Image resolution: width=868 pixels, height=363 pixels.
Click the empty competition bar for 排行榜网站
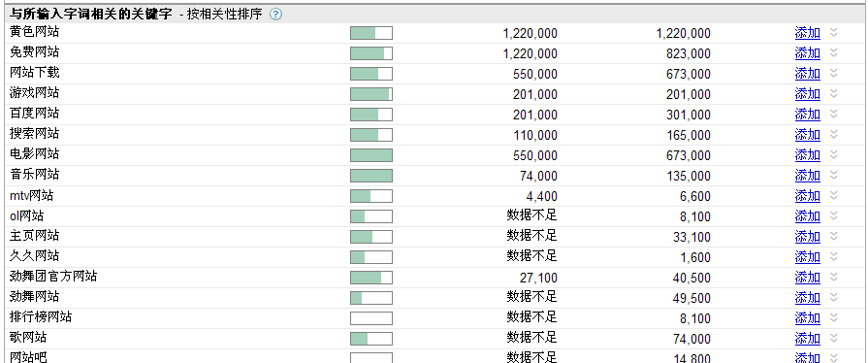[371, 318]
